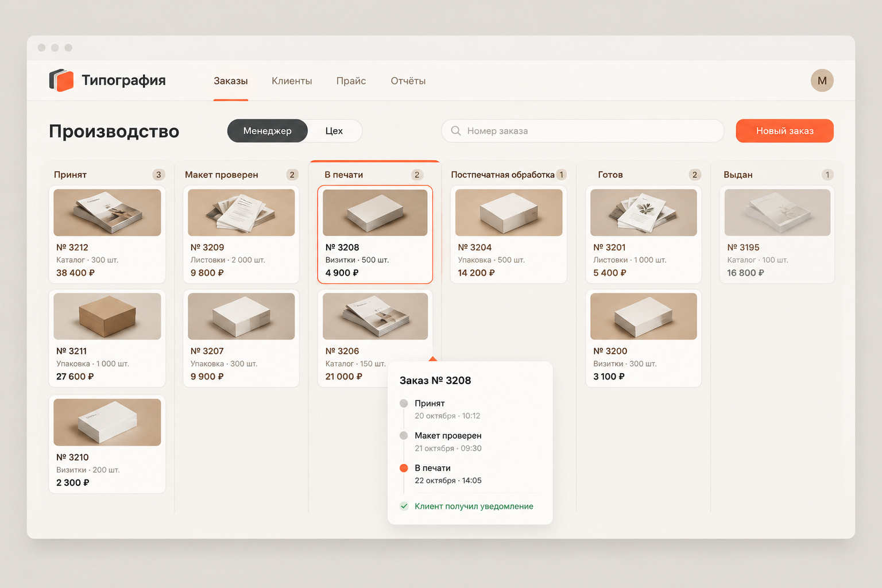Image resolution: width=882 pixels, height=588 pixels.
Task: Select the Принят step in timeline
Action: (x=430, y=404)
